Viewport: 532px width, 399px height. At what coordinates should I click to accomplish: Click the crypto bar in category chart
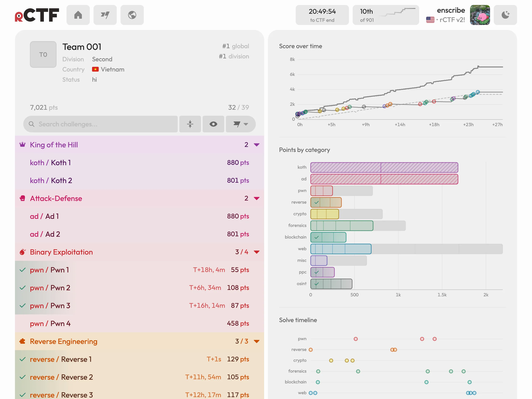[324, 214]
